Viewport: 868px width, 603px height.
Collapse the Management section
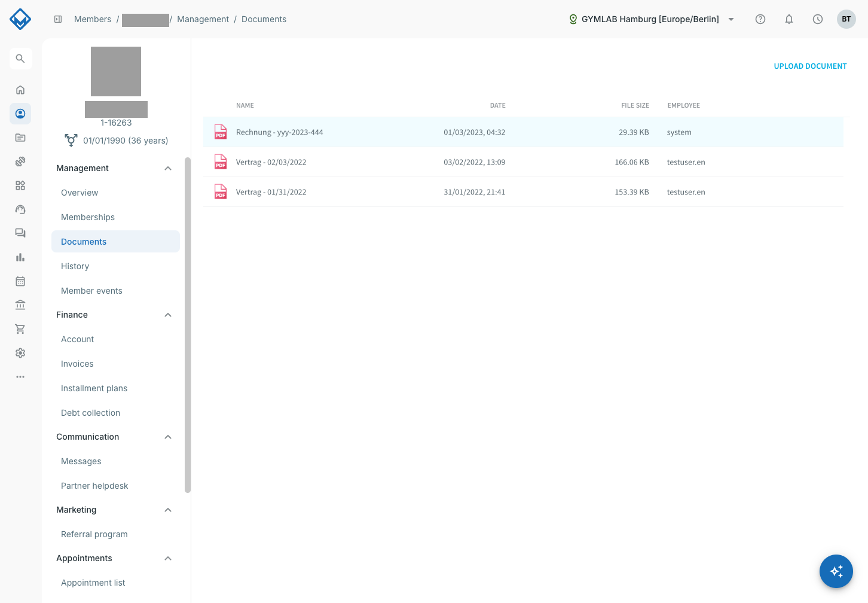coord(168,168)
